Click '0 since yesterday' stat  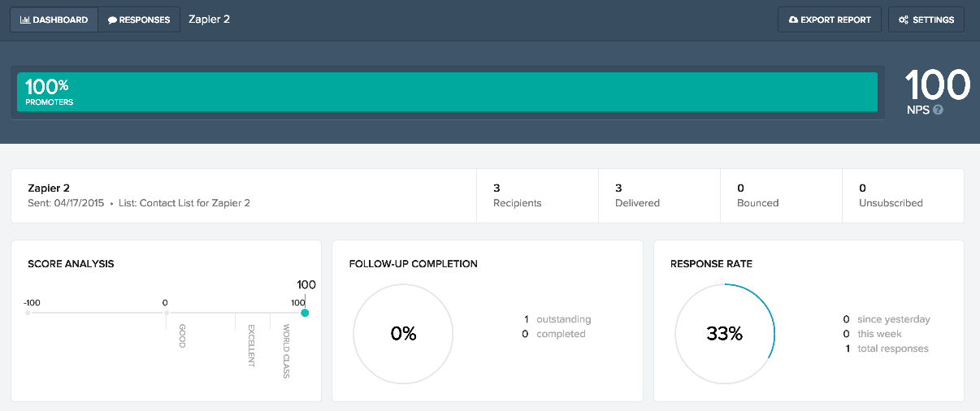pos(887,319)
